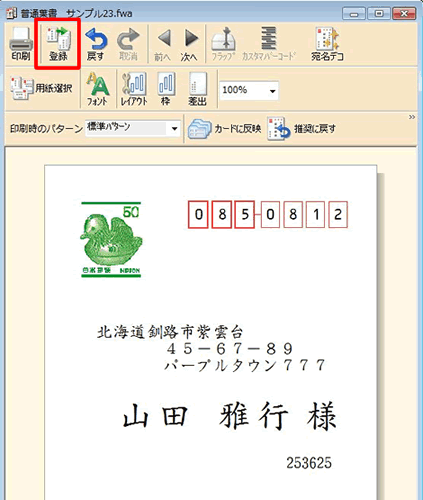Click the カスタマバーコード barcode icon
423x500 pixels.
269,44
